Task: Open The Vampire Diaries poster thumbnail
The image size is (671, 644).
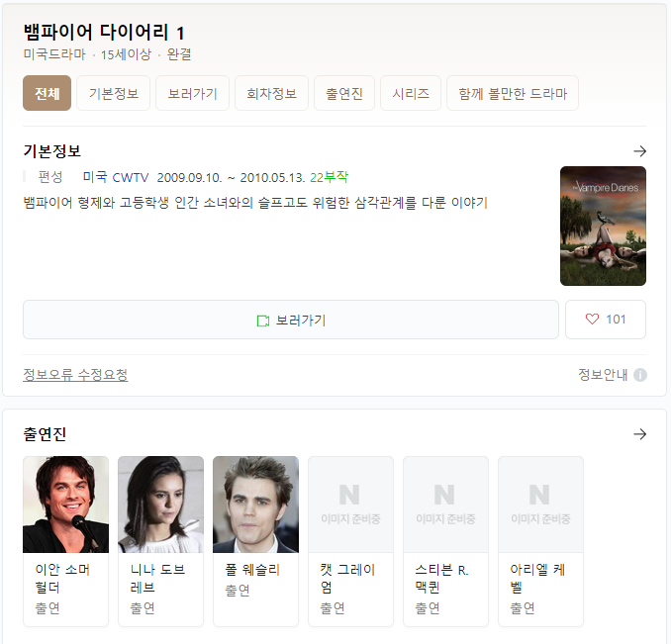Action: 603,227
